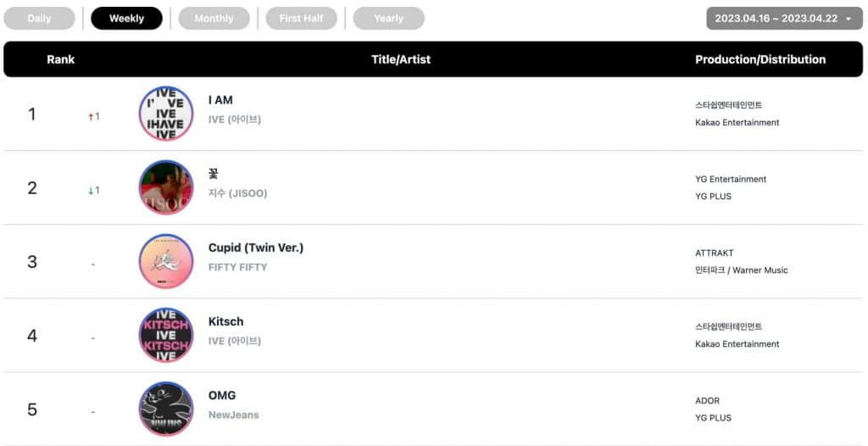Click the rank-up arrow beside I AM
868x446 pixels.
91,117
